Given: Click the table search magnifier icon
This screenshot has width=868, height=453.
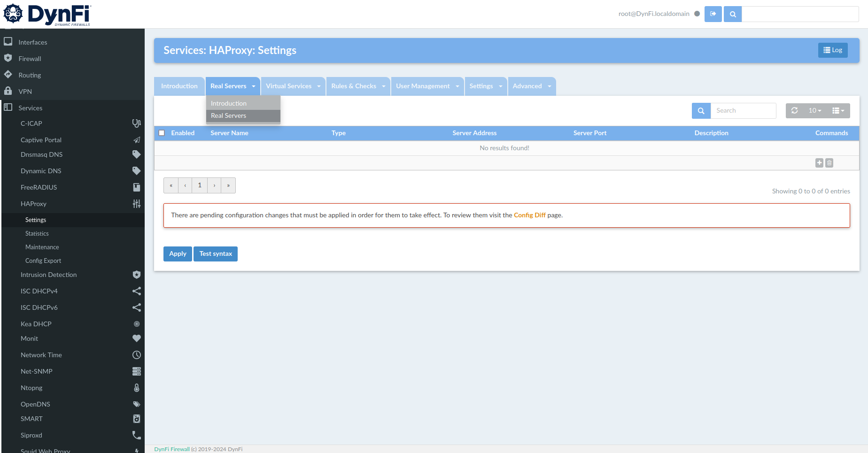Looking at the screenshot, I should pos(701,111).
